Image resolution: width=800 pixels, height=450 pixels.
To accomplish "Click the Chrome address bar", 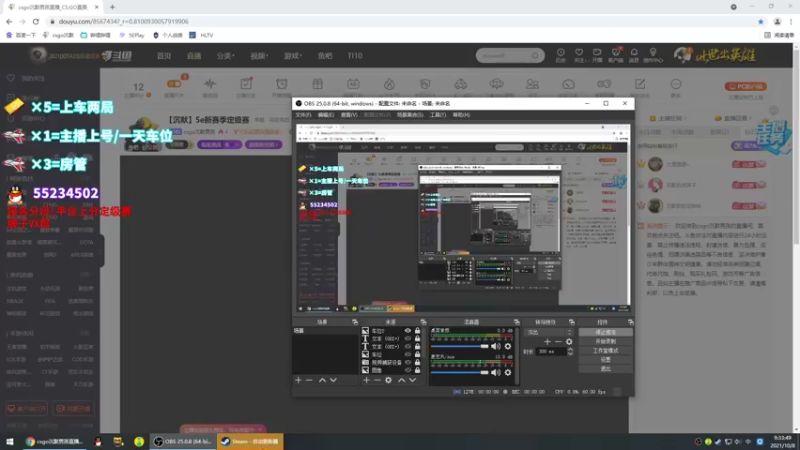I will (403, 21).
